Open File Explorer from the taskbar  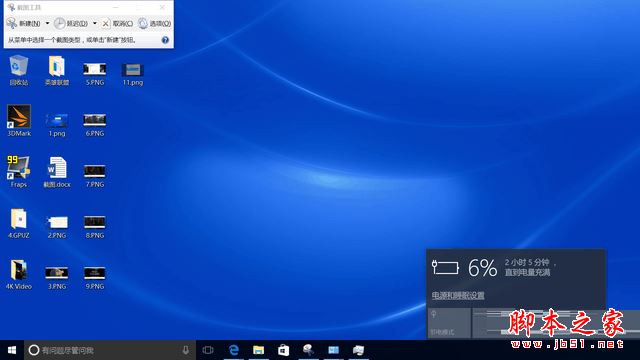point(258,350)
